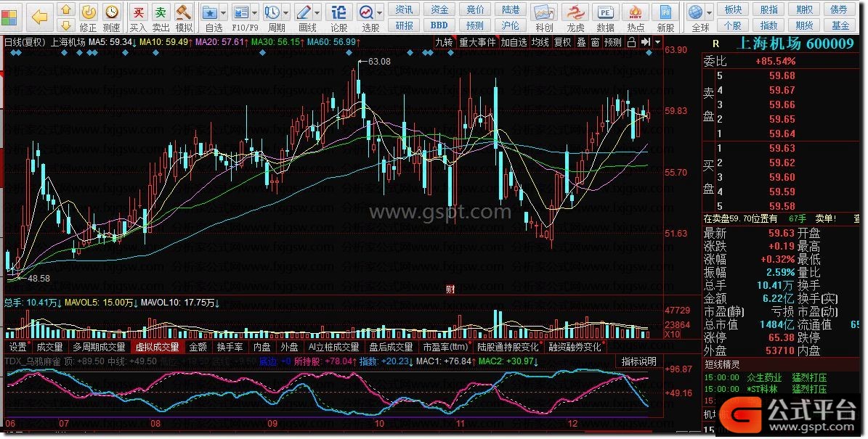Click the 上海机场 600009 stock title

coord(795,44)
